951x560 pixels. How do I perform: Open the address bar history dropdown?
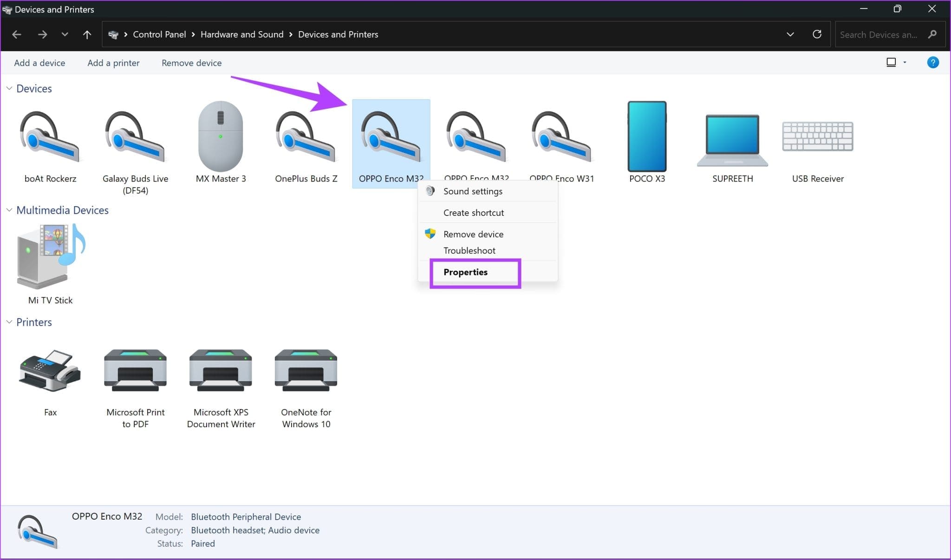click(x=790, y=34)
